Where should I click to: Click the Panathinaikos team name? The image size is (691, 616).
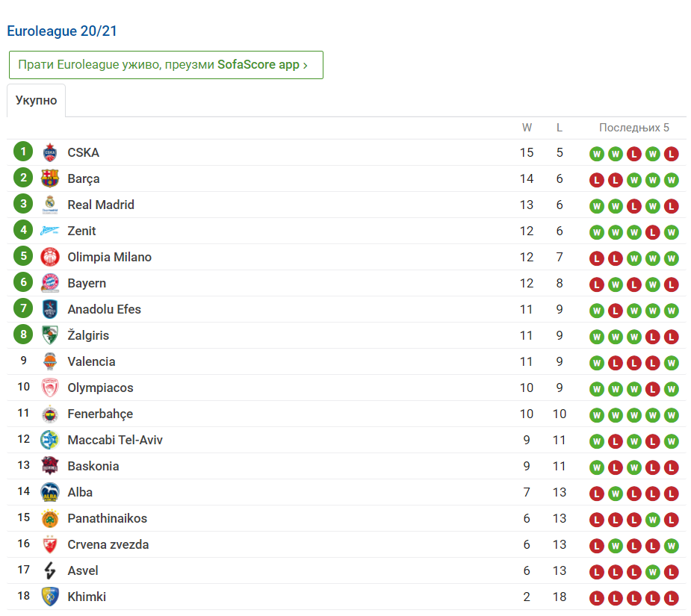[x=107, y=518]
